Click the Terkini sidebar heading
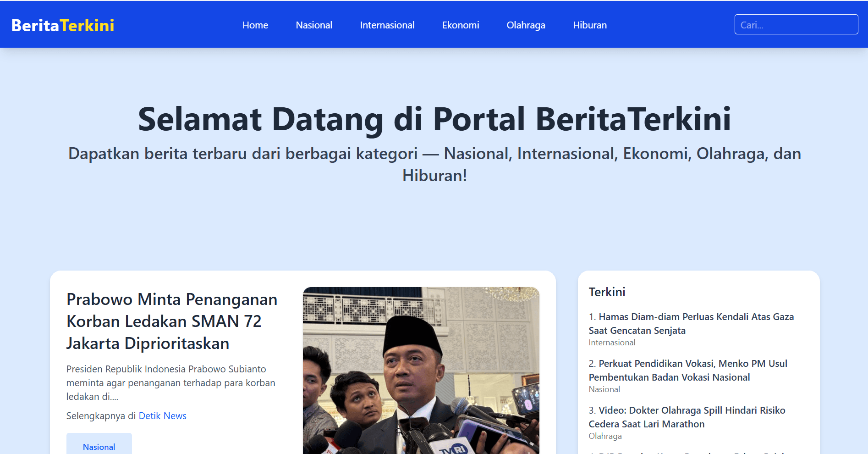This screenshot has width=868, height=454. point(607,292)
